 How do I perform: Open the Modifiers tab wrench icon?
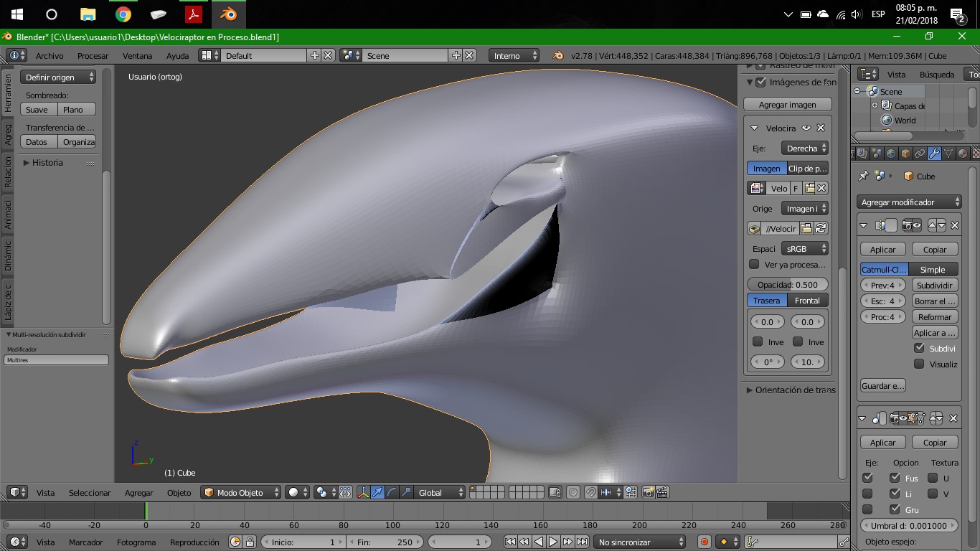(933, 154)
